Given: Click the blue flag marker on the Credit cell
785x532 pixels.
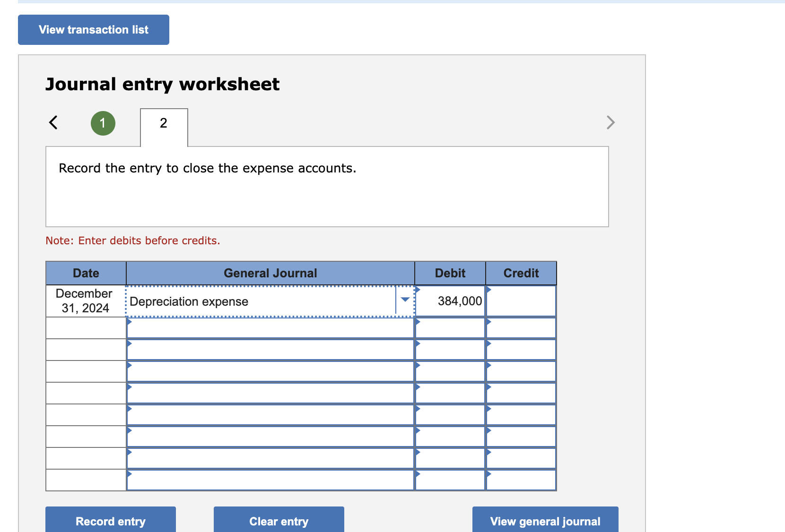Looking at the screenshot, I should pos(488,289).
